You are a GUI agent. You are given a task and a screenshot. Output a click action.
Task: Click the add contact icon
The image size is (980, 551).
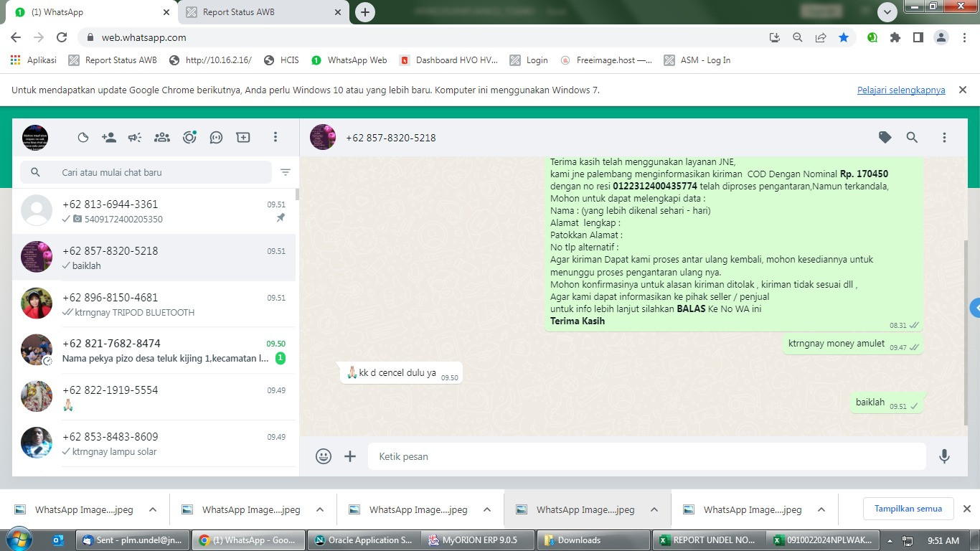[x=109, y=138]
